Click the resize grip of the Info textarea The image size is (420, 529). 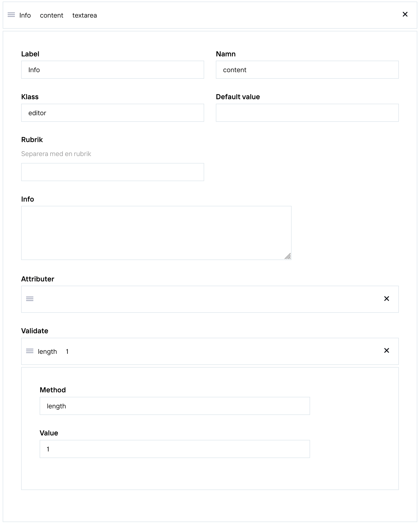288,256
